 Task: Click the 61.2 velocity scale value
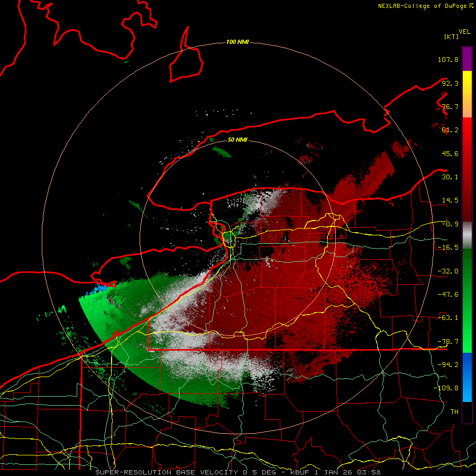pyautogui.click(x=450, y=130)
